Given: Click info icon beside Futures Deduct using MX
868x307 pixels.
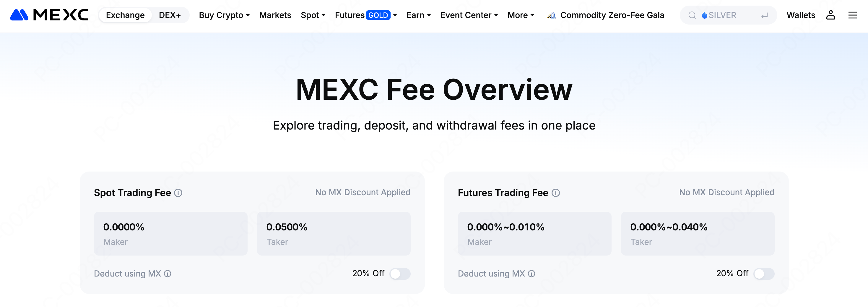Looking at the screenshot, I should 531,274.
